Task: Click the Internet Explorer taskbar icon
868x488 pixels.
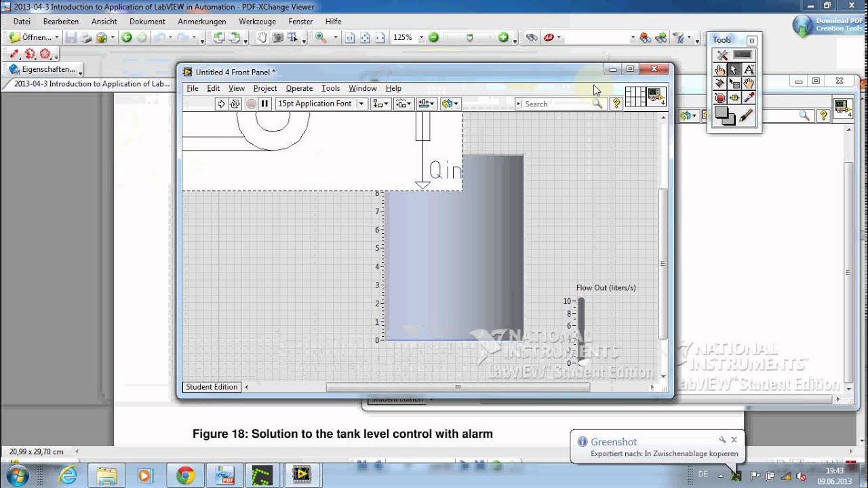Action: tap(68, 475)
